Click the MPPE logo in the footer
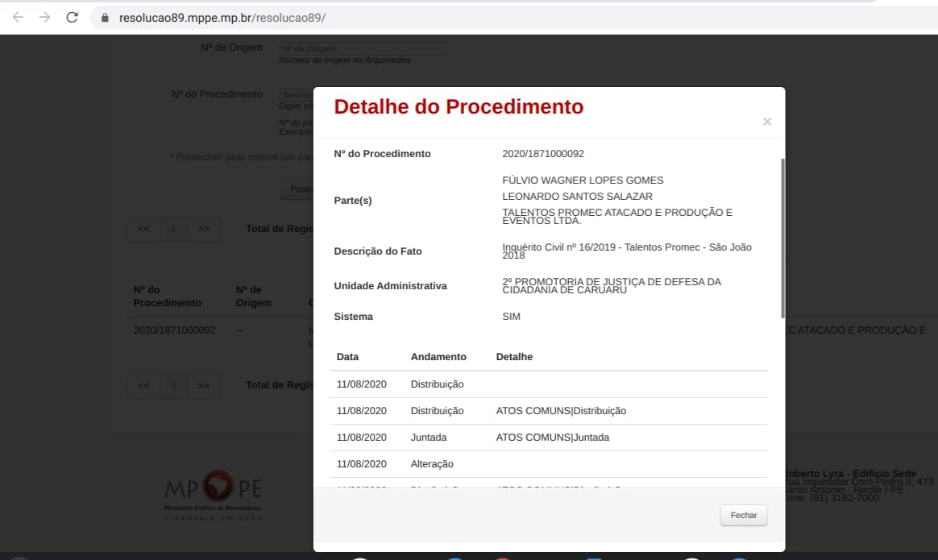 (213, 492)
